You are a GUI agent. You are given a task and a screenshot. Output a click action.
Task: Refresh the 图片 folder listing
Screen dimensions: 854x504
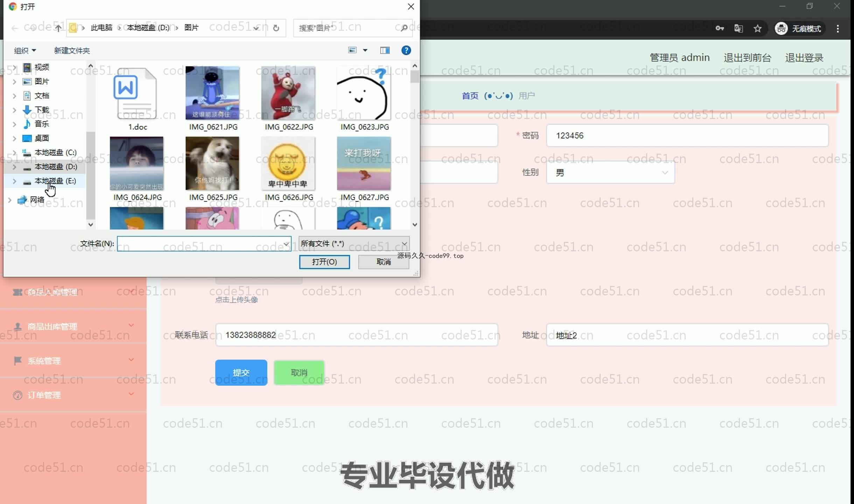coord(276,28)
